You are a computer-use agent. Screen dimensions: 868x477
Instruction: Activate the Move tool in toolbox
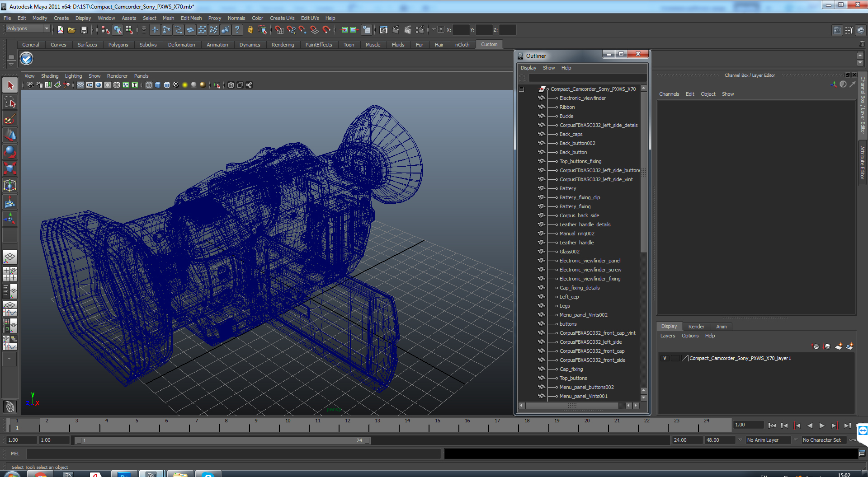[10, 135]
